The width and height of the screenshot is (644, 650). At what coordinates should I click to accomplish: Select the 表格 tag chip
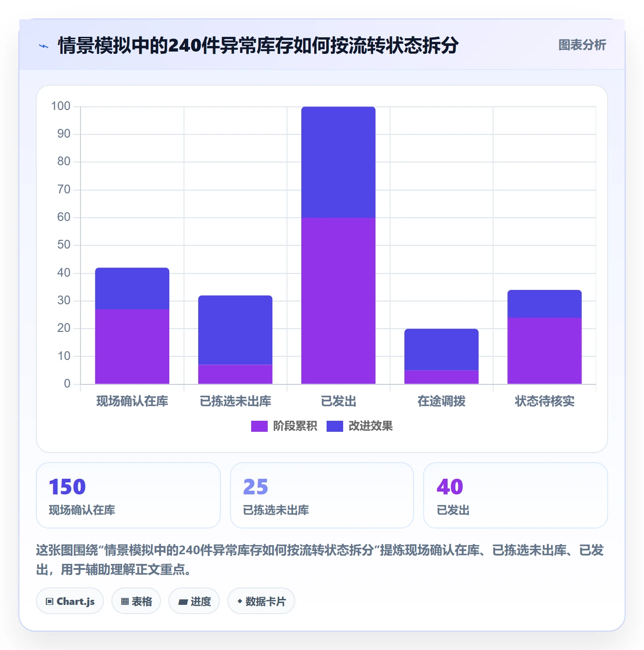(x=136, y=601)
